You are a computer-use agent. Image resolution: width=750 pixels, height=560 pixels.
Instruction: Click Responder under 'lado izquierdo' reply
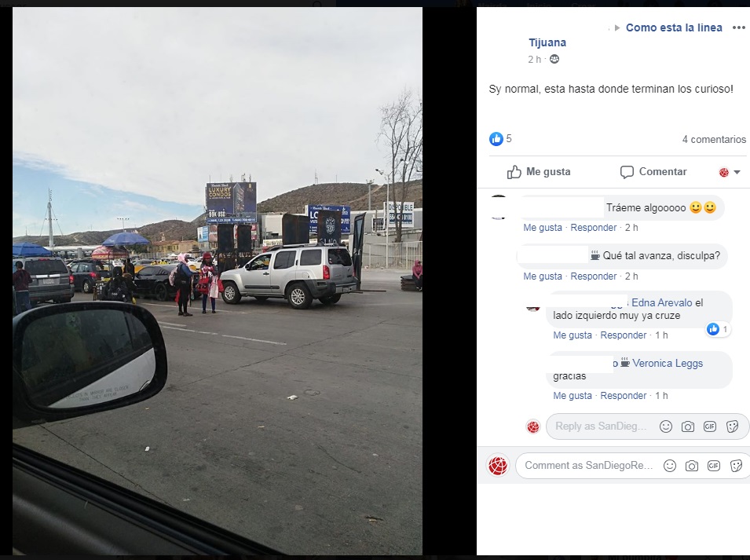624,335
